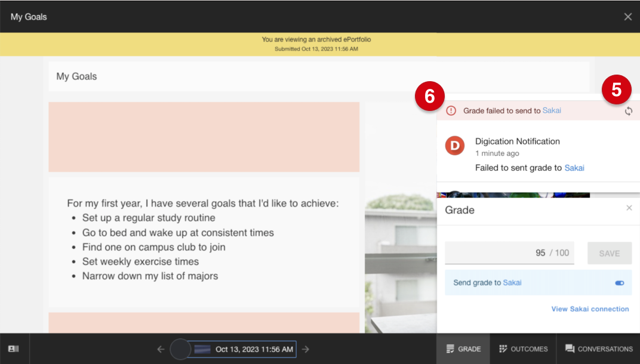Click 'Go to bed and wake up' bullet
Viewport: 640px width, 364px height.
tap(178, 233)
